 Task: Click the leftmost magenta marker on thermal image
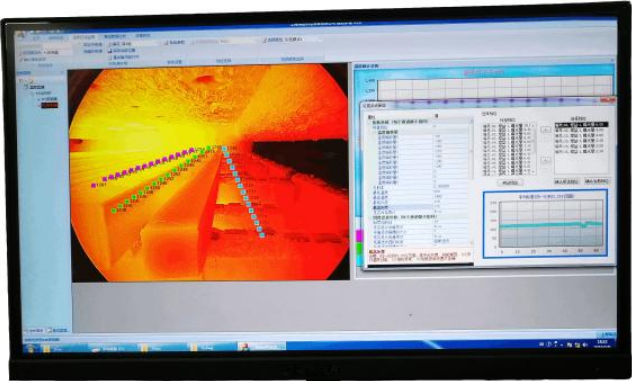click(x=94, y=185)
